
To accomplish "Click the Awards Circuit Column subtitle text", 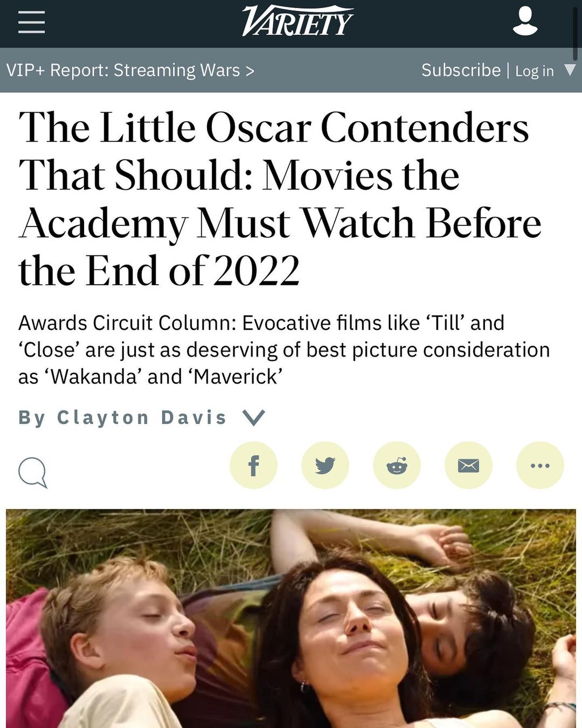I will (x=284, y=349).
